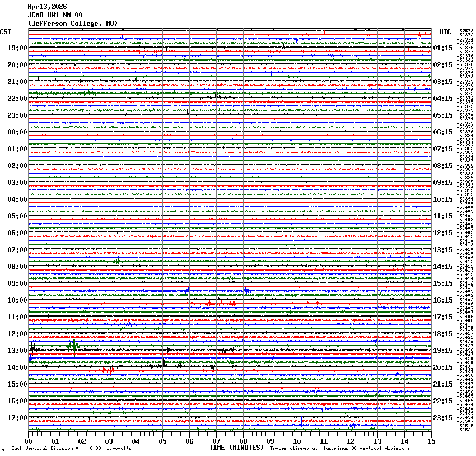Click the 17:00 CST hour label
Screen dimensions: 476x456
pos(17,418)
